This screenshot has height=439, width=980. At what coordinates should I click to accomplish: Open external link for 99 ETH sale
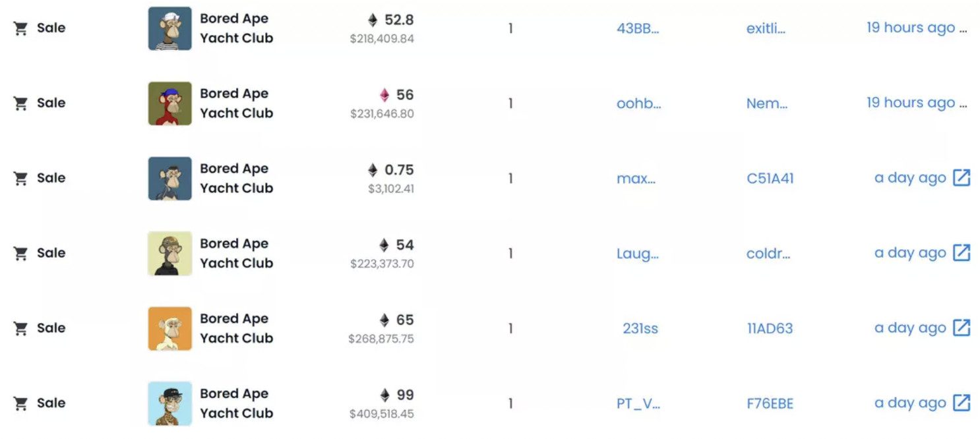click(x=962, y=403)
